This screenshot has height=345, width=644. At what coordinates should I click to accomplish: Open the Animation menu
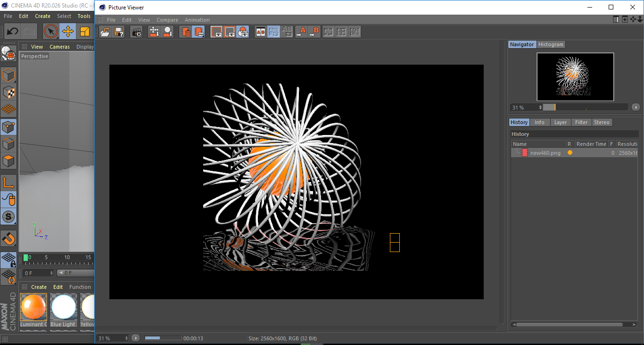click(x=197, y=20)
